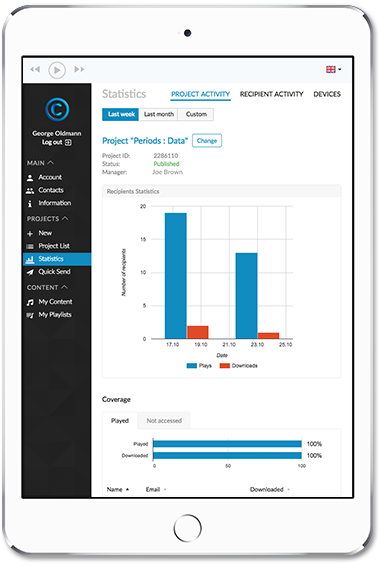This screenshot has width=380, height=566.
Task: Select the Last month period toggle
Action: pyautogui.click(x=159, y=114)
